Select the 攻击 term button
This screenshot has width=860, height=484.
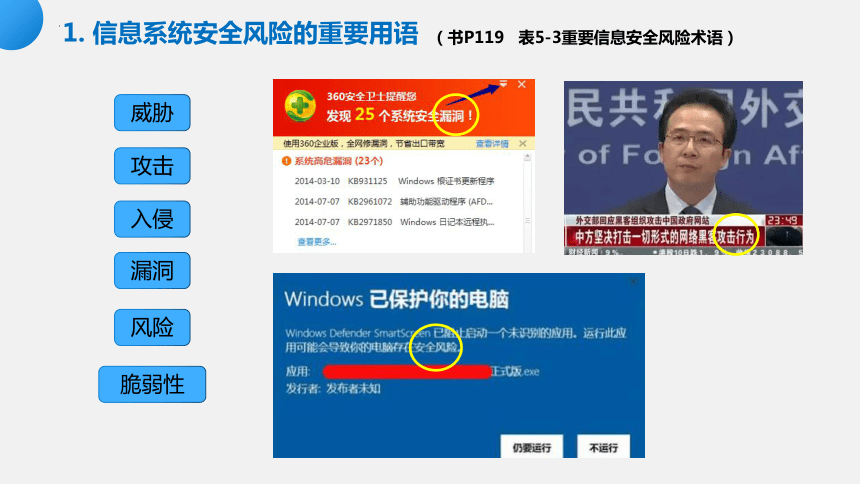point(152,166)
